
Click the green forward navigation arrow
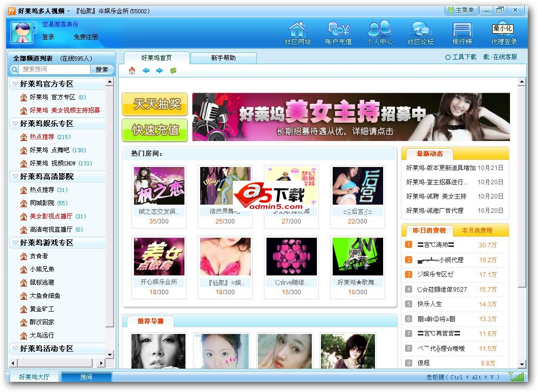coord(159,71)
